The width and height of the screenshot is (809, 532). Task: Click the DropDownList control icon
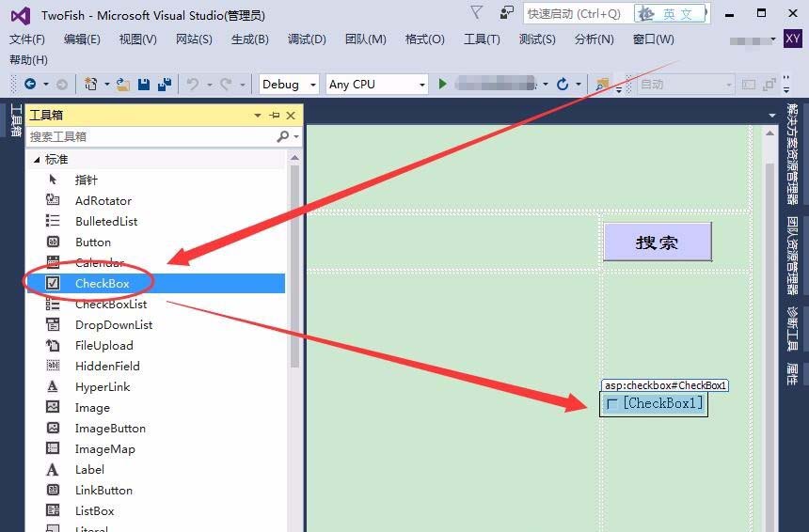click(53, 324)
